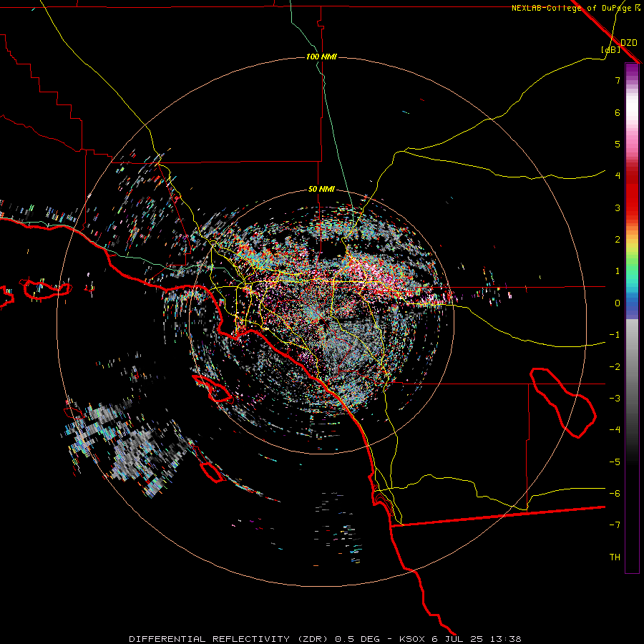Click the 100 NMI range ring label
This screenshot has width=644, height=644.
pos(321,57)
